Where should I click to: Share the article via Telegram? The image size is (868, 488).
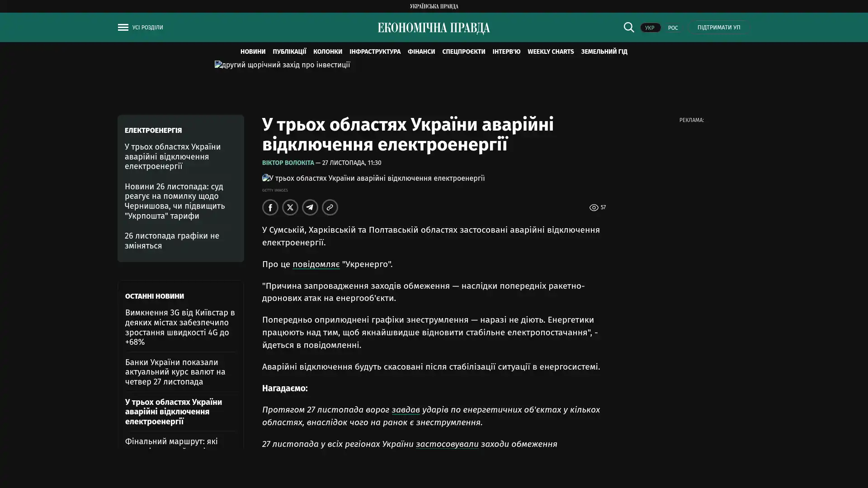point(310,207)
